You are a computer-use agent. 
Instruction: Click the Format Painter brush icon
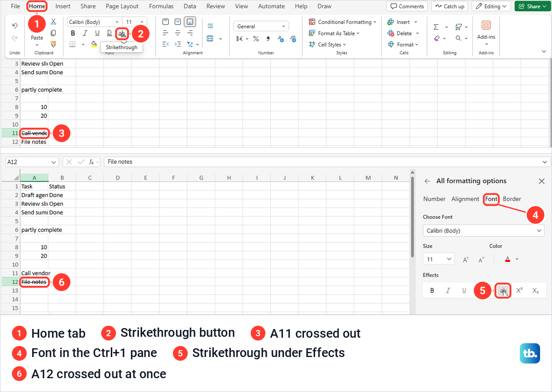53,44
